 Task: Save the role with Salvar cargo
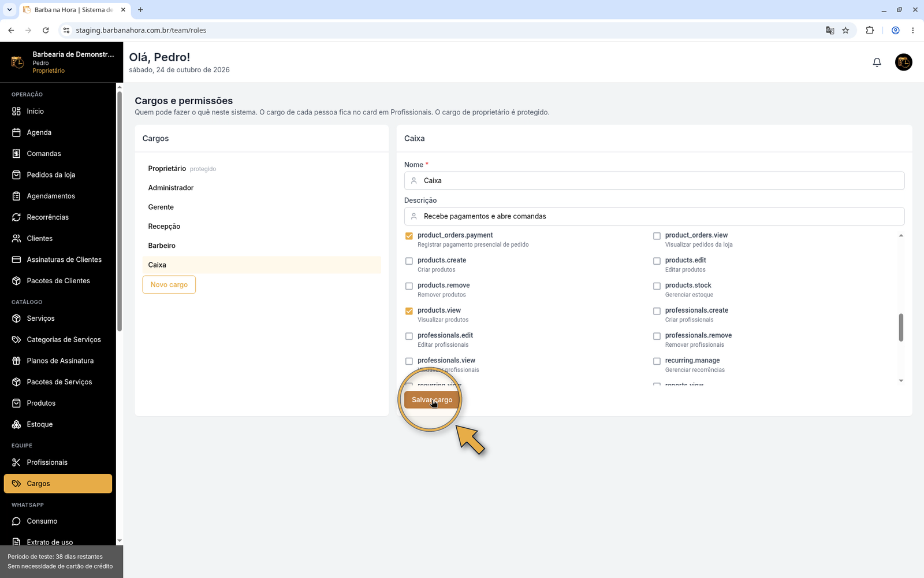432,400
